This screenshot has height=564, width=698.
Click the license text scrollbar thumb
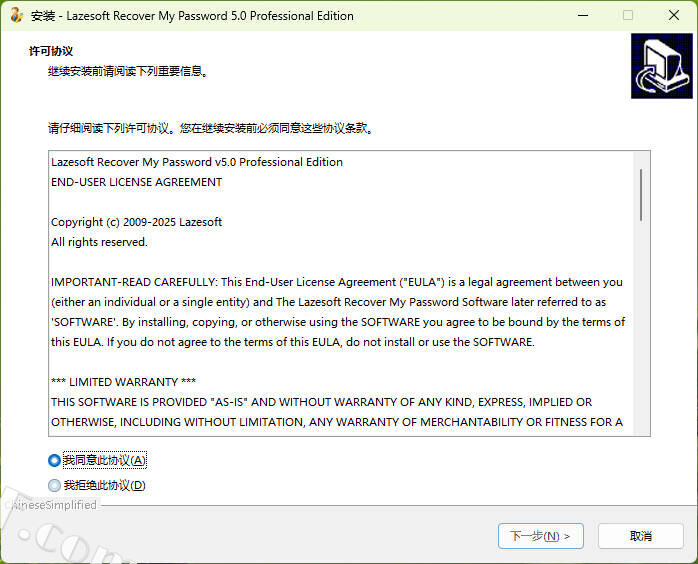(x=641, y=195)
